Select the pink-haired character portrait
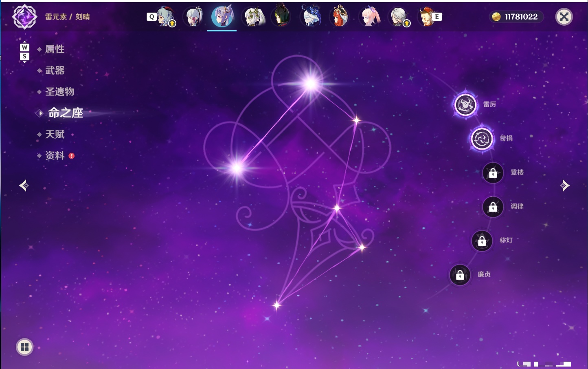 pyautogui.click(x=371, y=17)
